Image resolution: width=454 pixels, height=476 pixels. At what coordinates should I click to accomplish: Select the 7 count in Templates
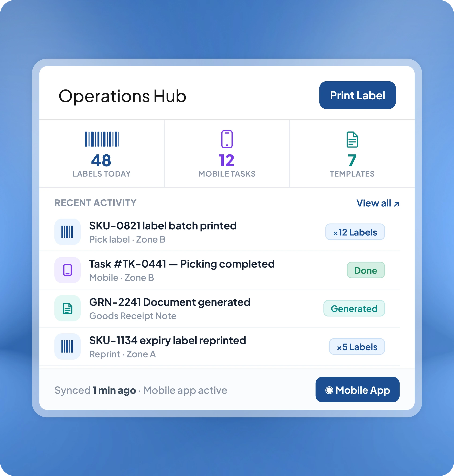352,160
